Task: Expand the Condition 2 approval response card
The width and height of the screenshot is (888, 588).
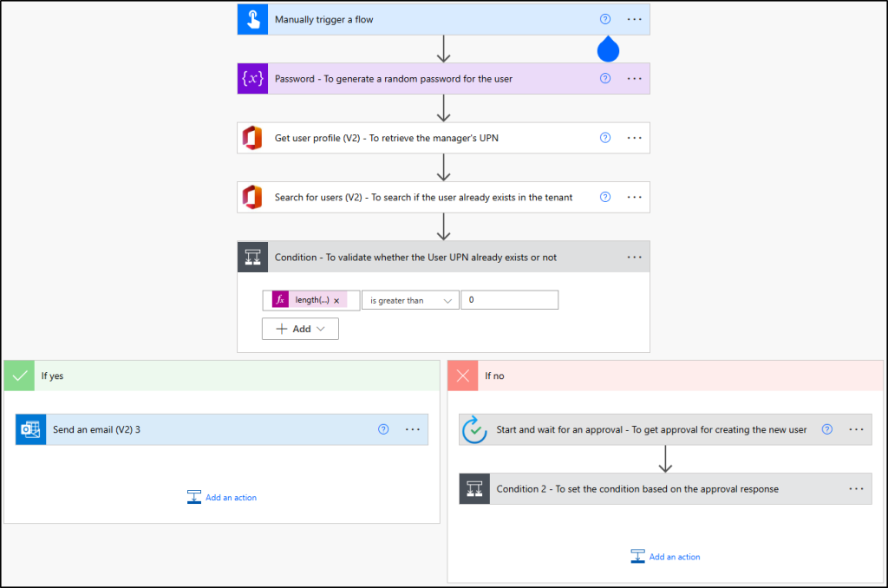Action: 637,489
